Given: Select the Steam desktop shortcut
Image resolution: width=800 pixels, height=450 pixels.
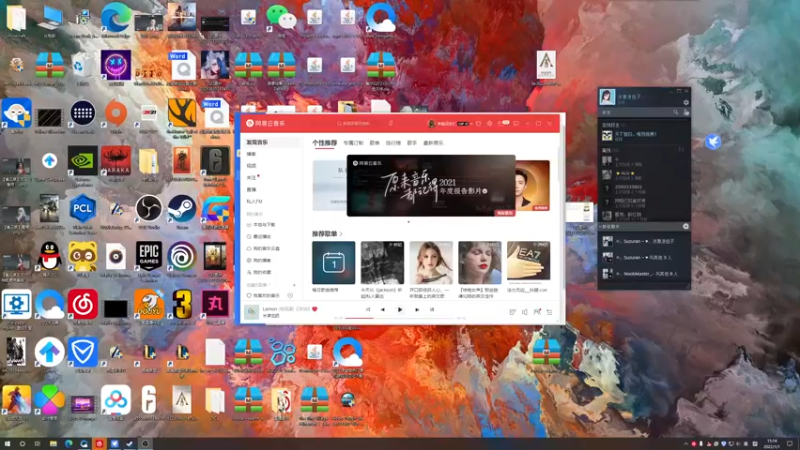Looking at the screenshot, I should point(182,209).
